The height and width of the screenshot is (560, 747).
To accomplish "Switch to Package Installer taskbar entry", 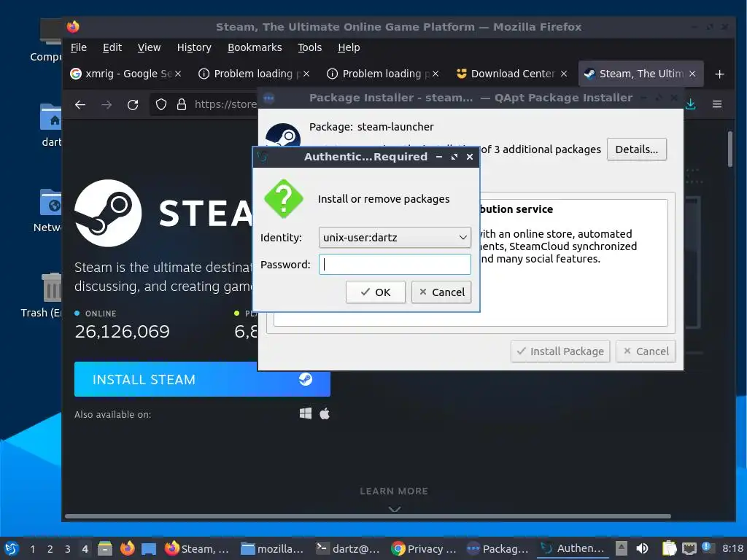I will point(498,548).
